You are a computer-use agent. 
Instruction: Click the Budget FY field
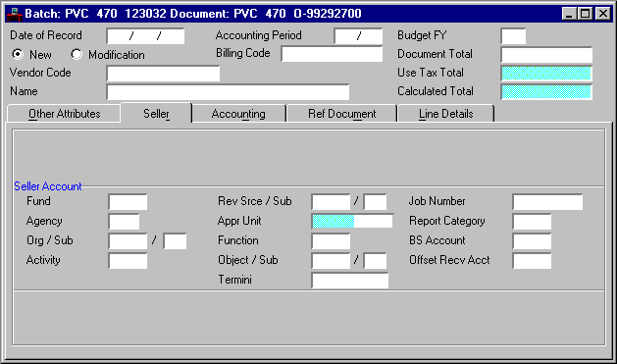click(x=513, y=36)
